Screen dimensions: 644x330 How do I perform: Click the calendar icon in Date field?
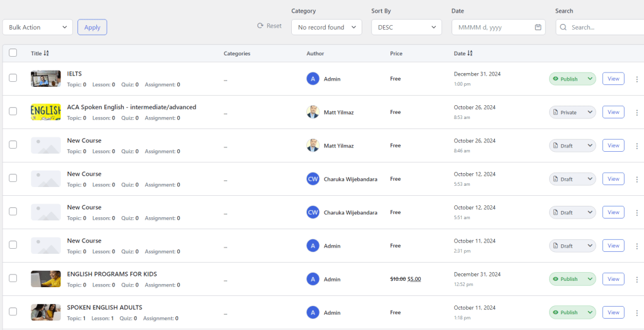[x=538, y=27]
